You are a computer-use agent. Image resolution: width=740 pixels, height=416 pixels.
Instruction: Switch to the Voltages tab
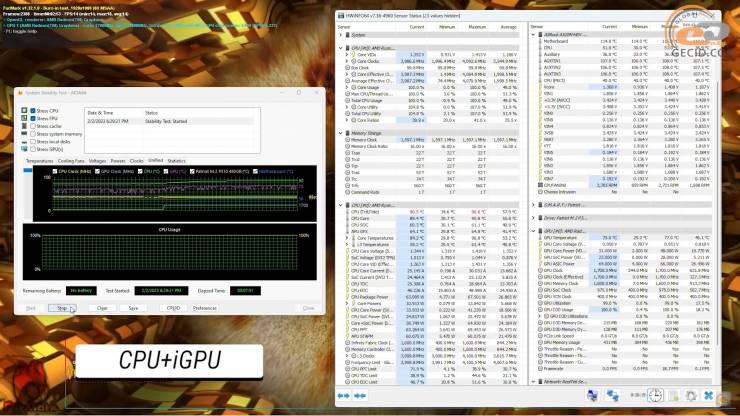(97, 161)
